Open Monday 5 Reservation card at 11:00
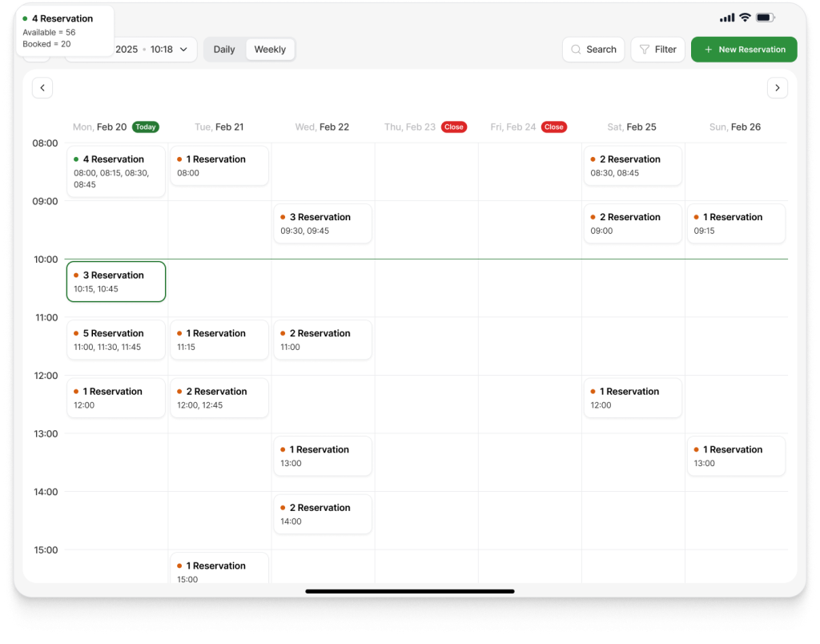Viewport: 820px width, 644px height. tap(116, 340)
